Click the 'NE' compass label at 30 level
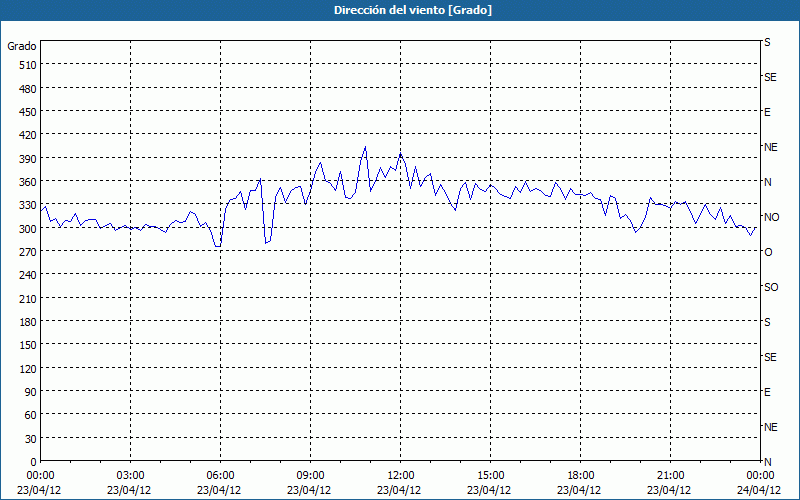The image size is (800, 500). [x=771, y=427]
